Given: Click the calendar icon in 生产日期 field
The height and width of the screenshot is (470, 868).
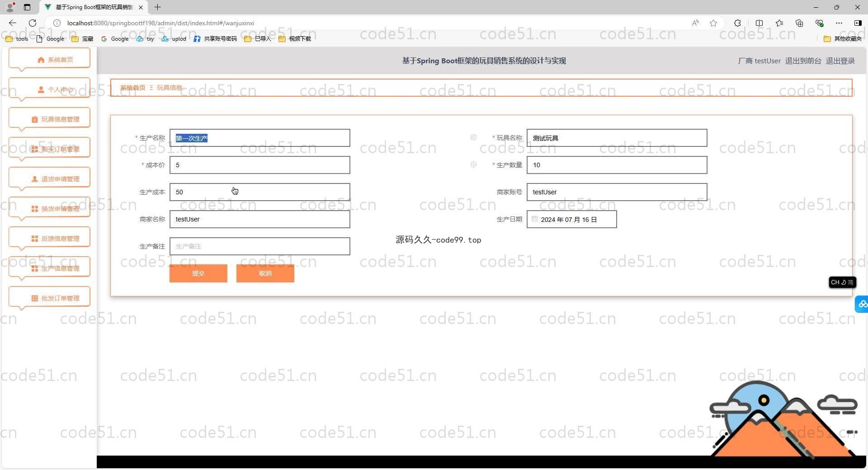Looking at the screenshot, I should [535, 219].
